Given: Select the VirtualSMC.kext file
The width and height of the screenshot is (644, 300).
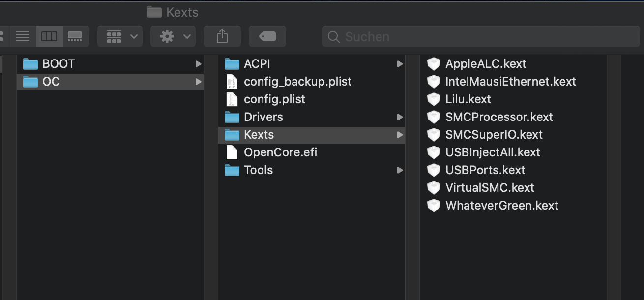Looking at the screenshot, I should 490,188.
